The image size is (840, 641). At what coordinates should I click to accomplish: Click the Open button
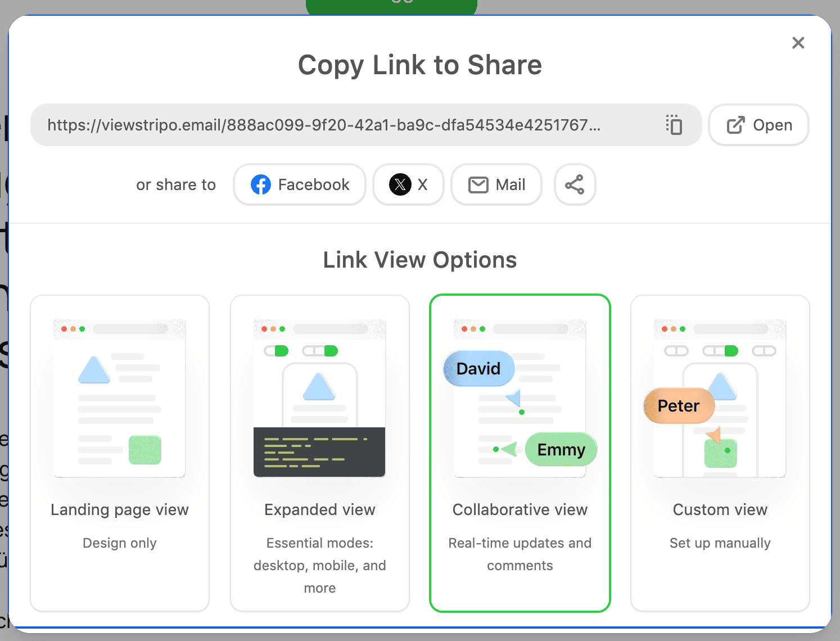click(x=758, y=125)
